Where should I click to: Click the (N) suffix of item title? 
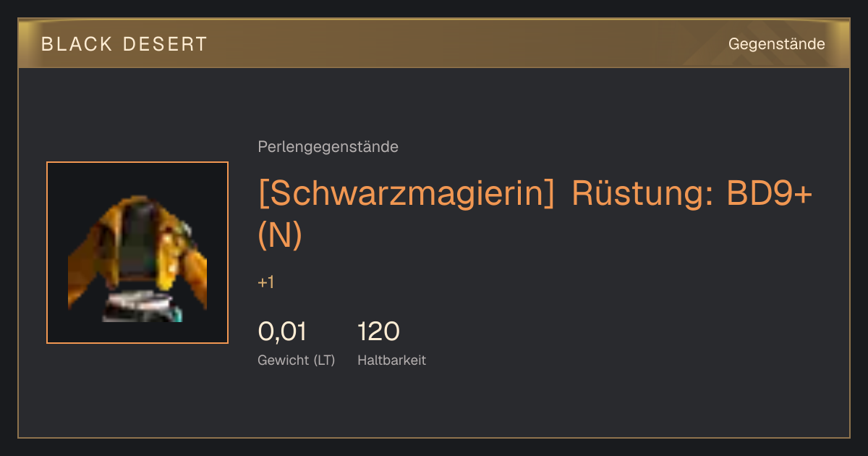tap(279, 235)
